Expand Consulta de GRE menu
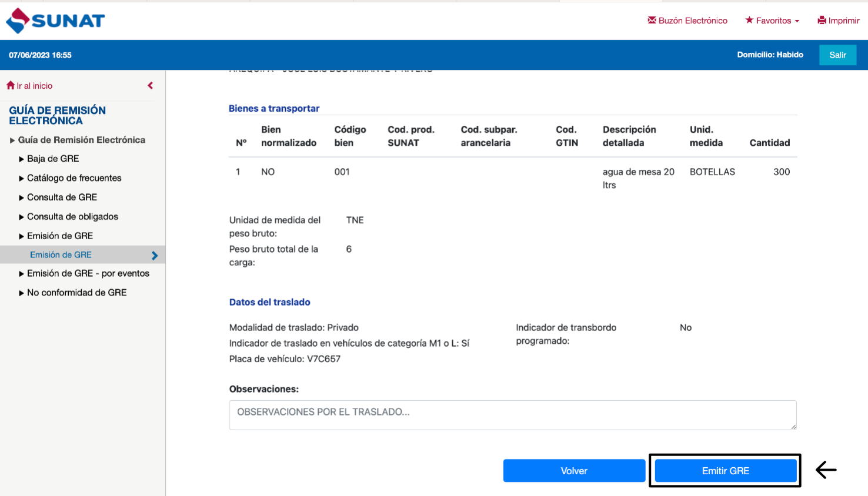This screenshot has height=496, width=868. pos(62,197)
